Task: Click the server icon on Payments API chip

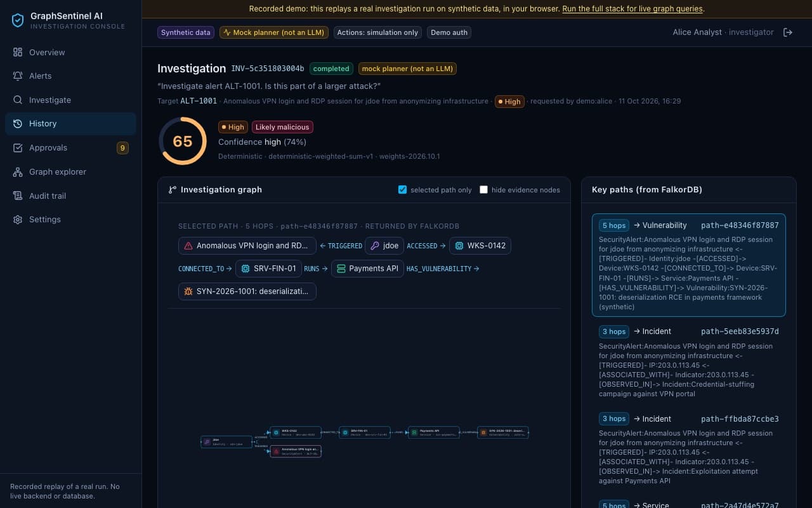Action: click(341, 269)
